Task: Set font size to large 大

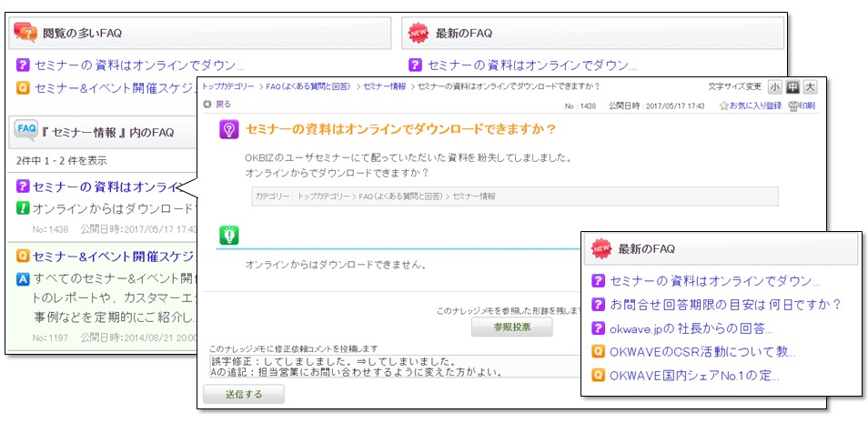Action: 810,87
